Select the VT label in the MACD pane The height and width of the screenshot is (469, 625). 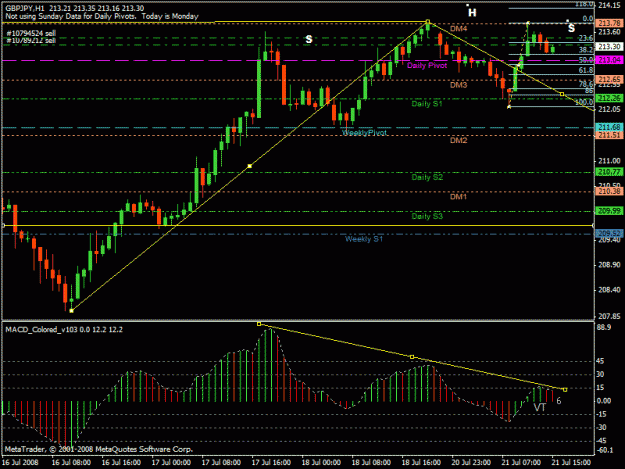pos(539,407)
